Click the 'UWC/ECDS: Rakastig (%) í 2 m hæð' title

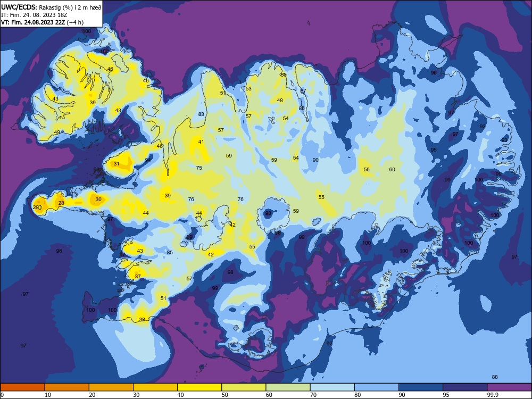click(x=51, y=7)
